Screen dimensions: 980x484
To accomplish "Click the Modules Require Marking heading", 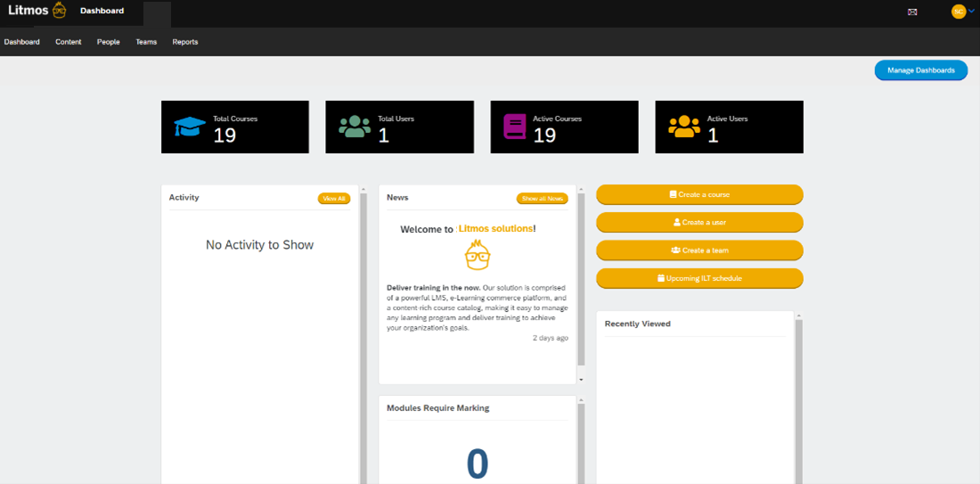I will tap(438, 407).
